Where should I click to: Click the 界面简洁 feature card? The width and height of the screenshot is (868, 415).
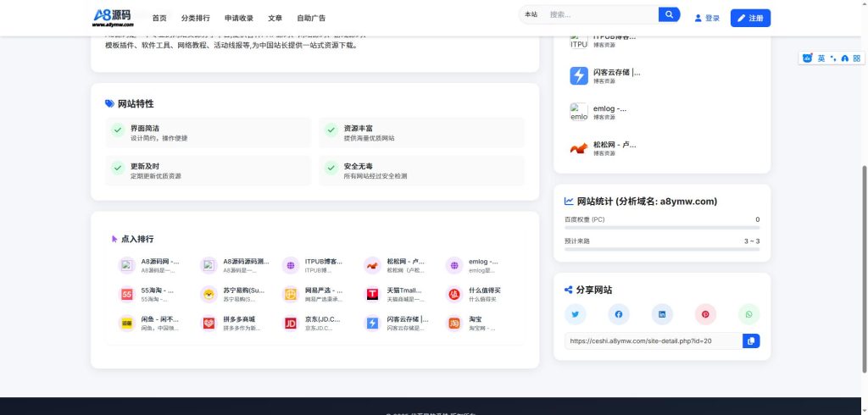(x=209, y=133)
